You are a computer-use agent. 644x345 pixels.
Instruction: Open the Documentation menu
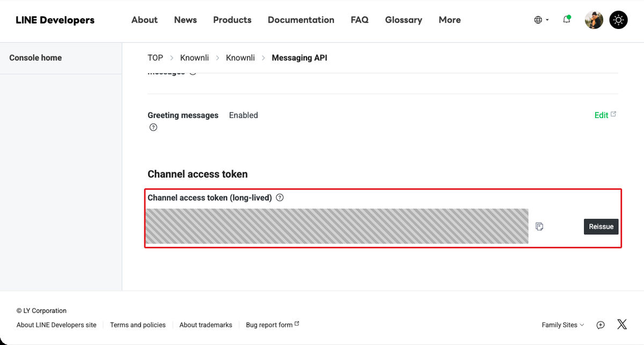301,20
